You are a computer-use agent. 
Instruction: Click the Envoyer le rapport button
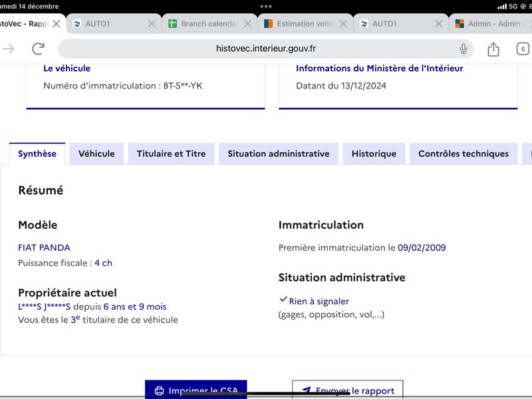(347, 390)
